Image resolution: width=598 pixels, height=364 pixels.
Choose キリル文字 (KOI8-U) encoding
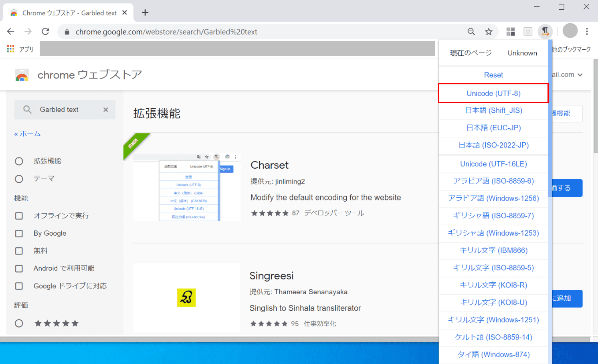click(x=493, y=303)
